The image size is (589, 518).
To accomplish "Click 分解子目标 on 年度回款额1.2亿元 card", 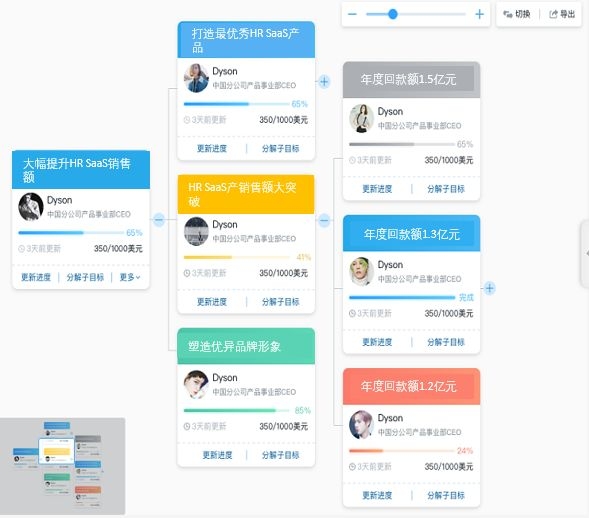I will pyautogui.click(x=446, y=495).
